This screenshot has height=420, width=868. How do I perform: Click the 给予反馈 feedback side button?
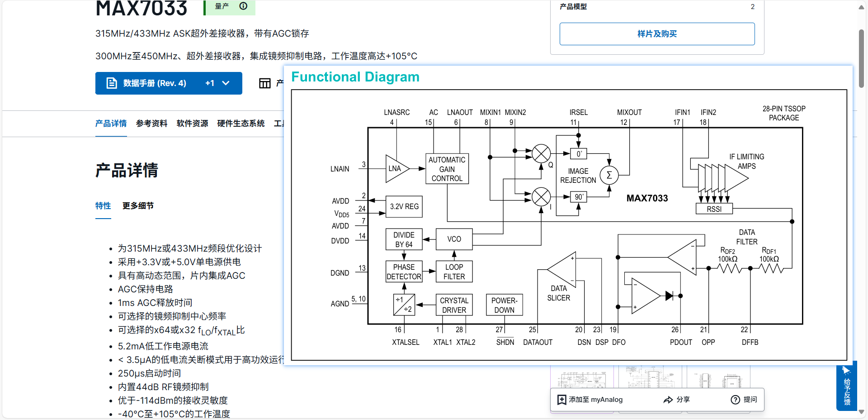click(x=847, y=386)
